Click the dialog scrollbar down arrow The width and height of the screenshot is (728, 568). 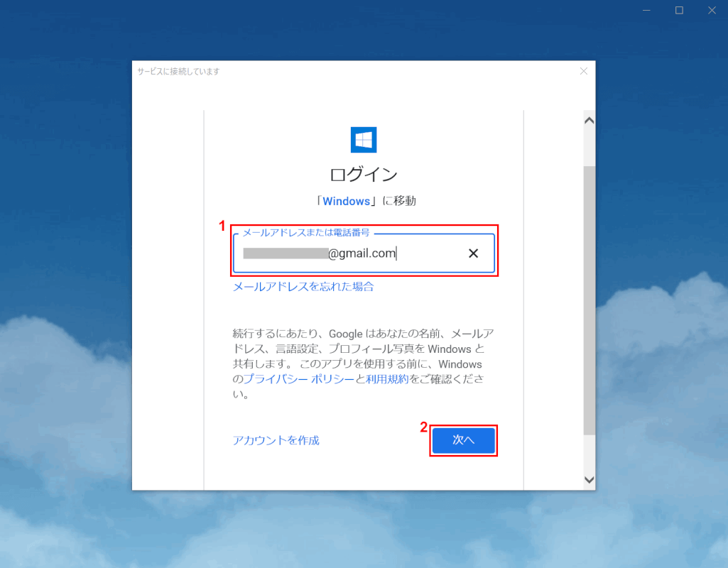point(590,480)
